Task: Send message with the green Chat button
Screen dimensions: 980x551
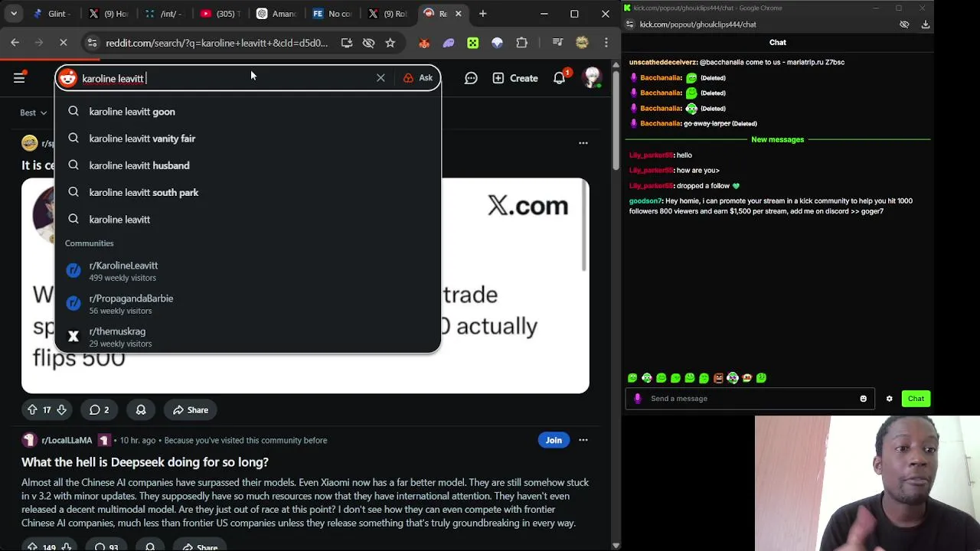Action: tap(916, 399)
